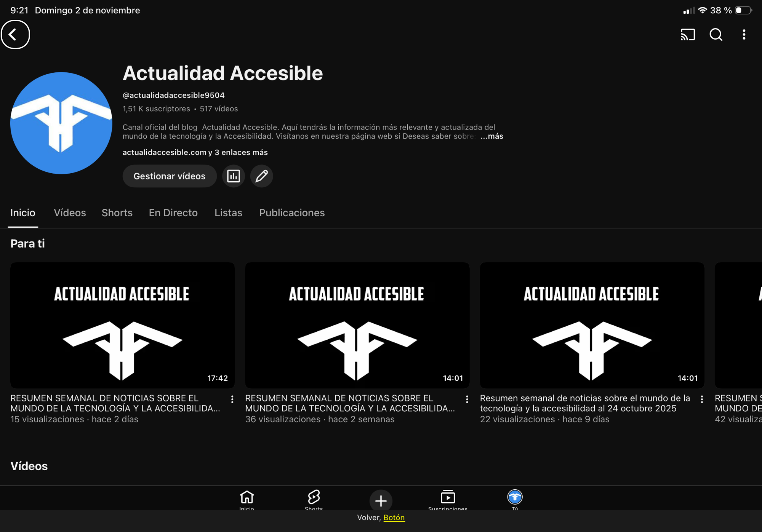Open the top-right three-dot menu

744,35
